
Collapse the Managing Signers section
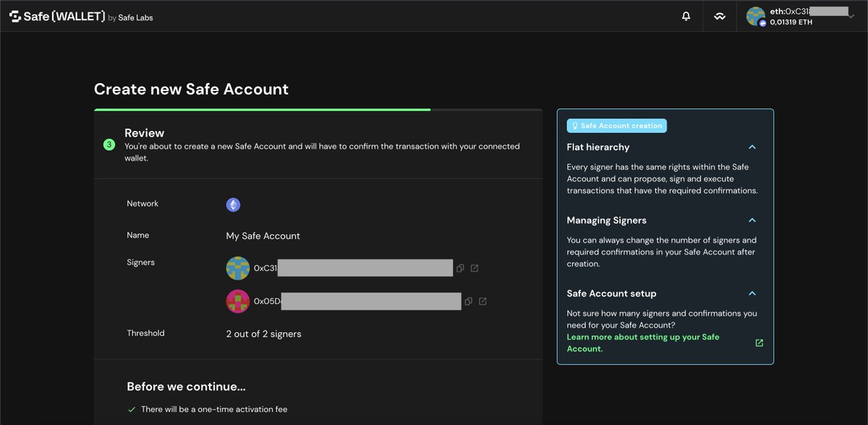(x=752, y=220)
